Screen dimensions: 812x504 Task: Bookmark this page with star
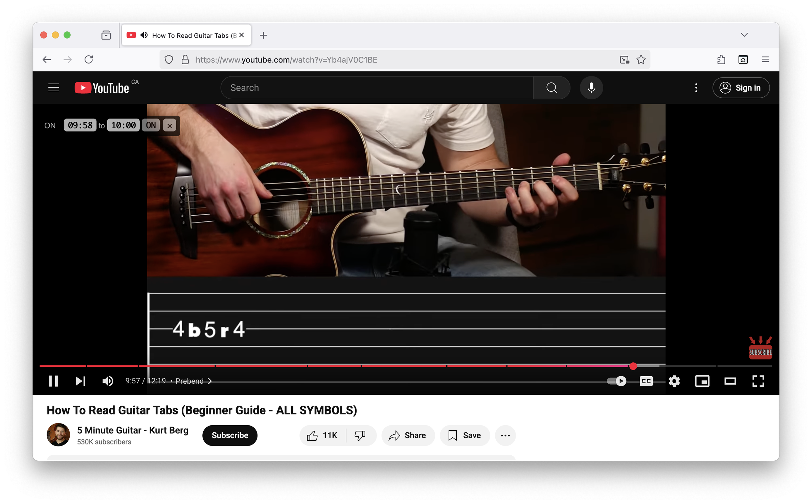641,60
